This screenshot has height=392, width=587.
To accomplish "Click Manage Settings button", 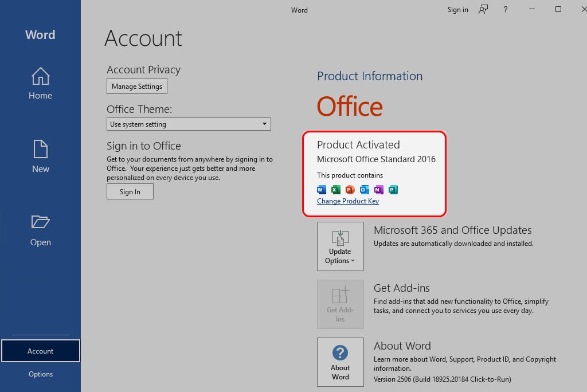I will coord(137,86).
